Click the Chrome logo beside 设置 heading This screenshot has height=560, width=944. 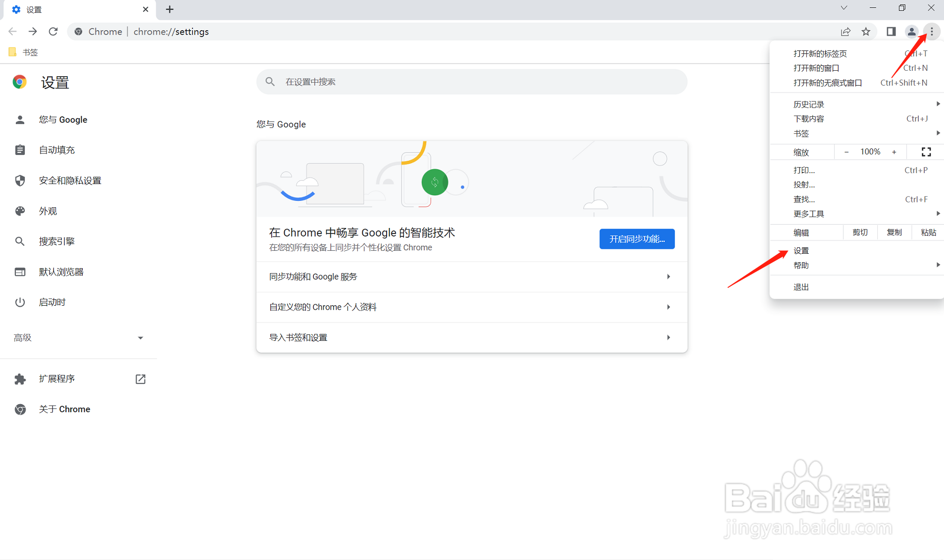(20, 82)
